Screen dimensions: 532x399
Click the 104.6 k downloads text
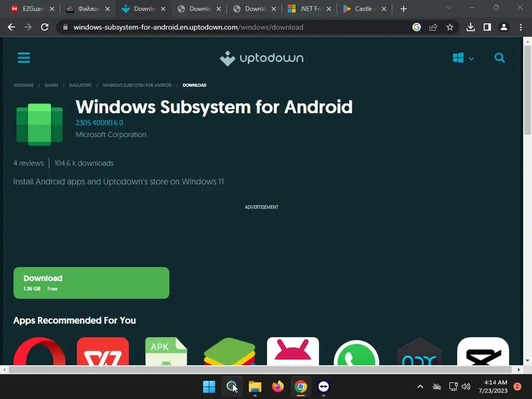click(84, 163)
